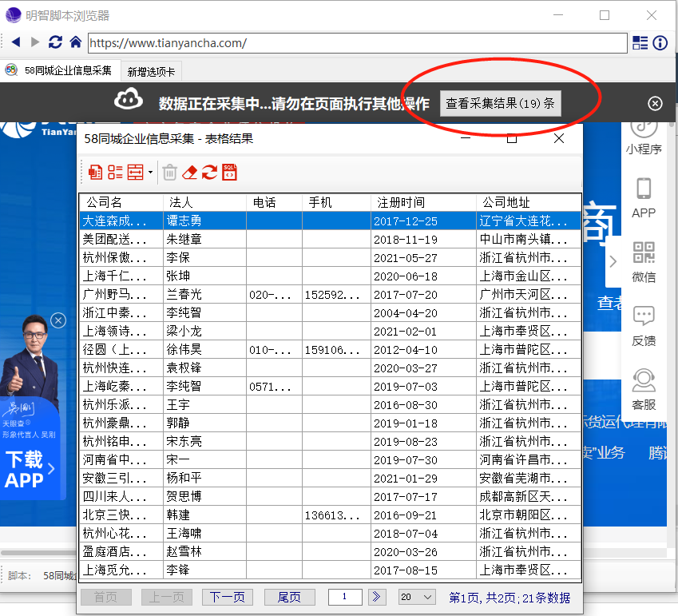
Task: Go to next page with 下一页
Action: click(x=228, y=598)
